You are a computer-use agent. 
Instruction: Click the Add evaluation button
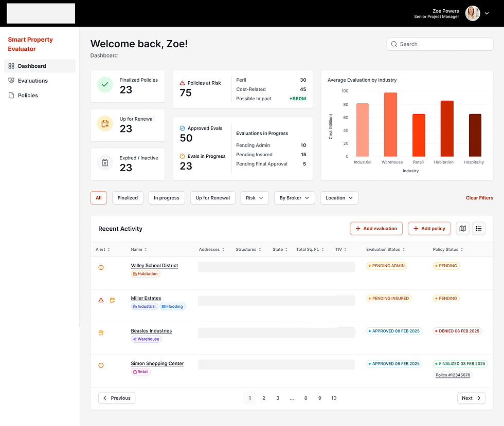coord(376,229)
